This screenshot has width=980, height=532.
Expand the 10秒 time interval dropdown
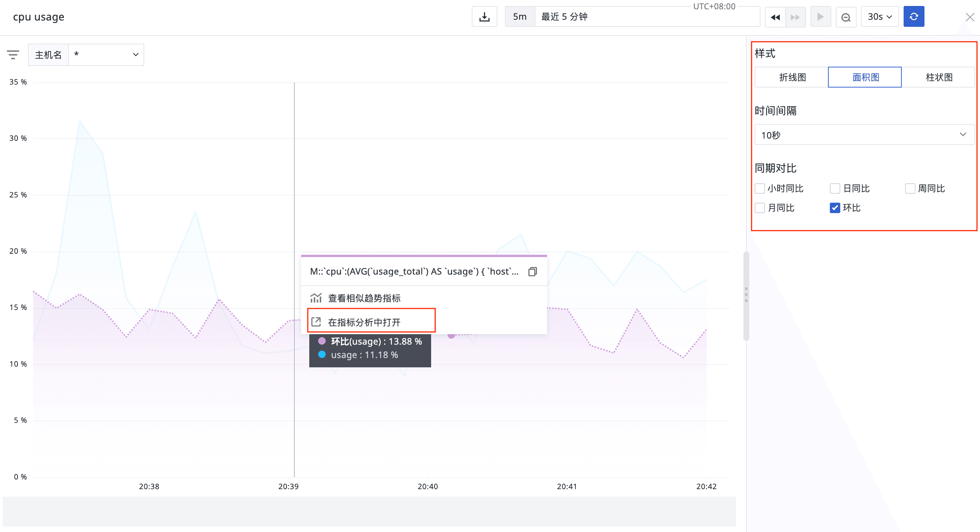(864, 135)
